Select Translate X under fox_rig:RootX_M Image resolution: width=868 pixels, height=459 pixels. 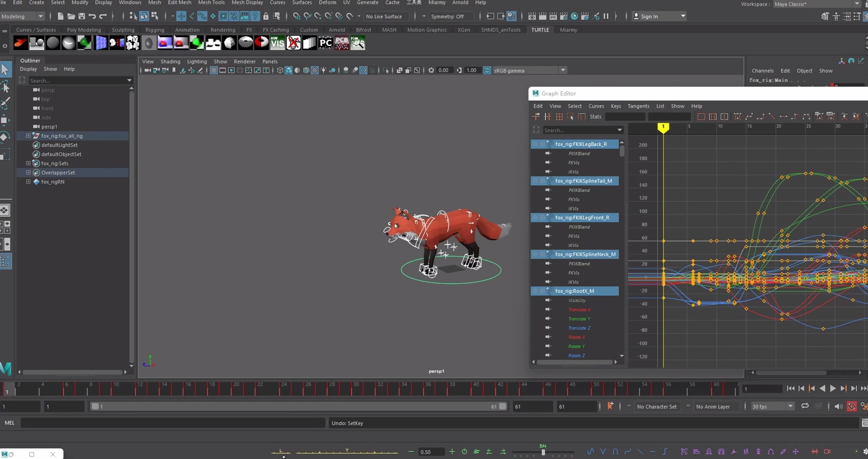click(579, 309)
